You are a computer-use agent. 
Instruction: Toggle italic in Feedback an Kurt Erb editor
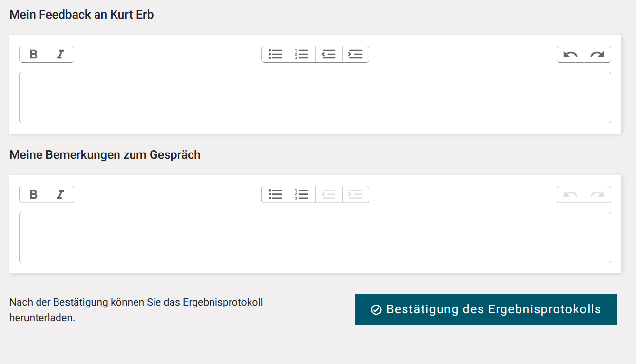click(x=60, y=55)
